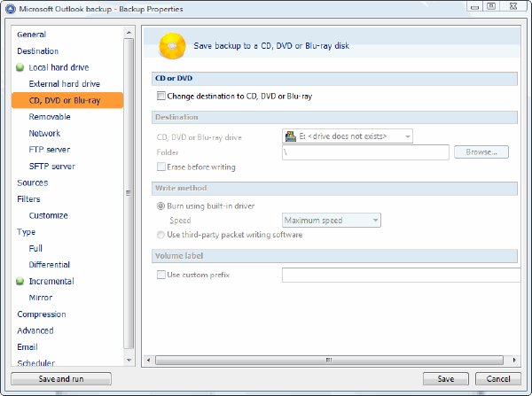The width and height of the screenshot is (532, 396).
Task: Click the app icon in the title bar
Action: coord(11,9)
